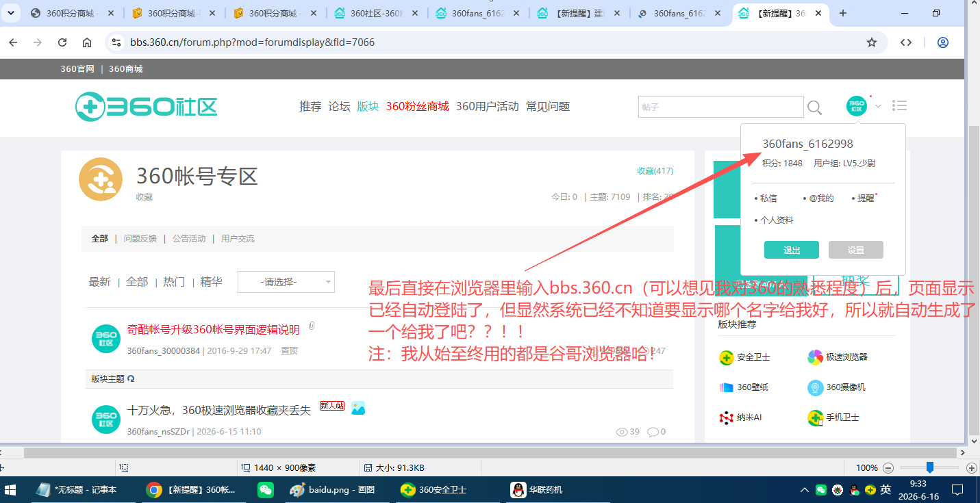
Task: Open the 私信 link in user popup
Action: (x=768, y=198)
